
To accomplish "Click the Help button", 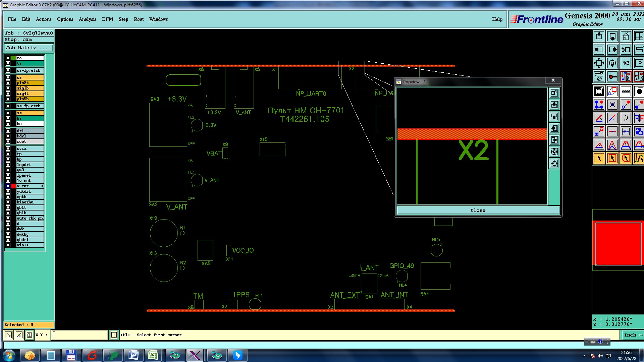I will [497, 19].
